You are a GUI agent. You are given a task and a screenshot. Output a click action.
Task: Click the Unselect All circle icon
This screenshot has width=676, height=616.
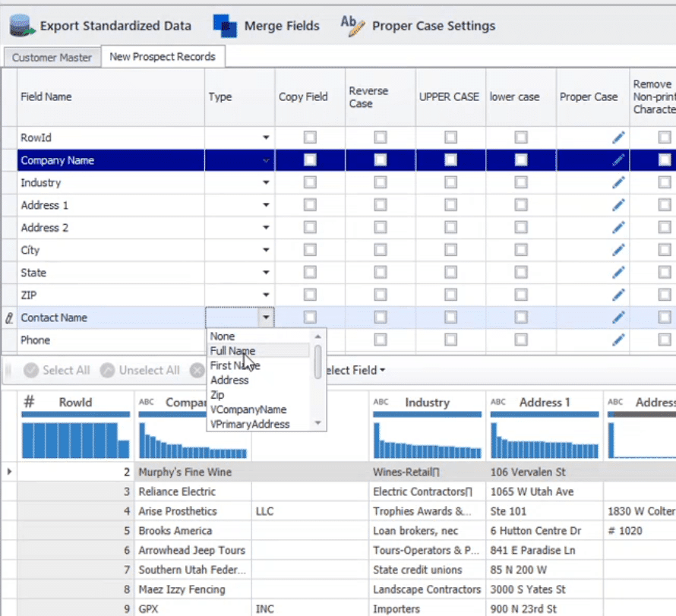[x=107, y=371]
